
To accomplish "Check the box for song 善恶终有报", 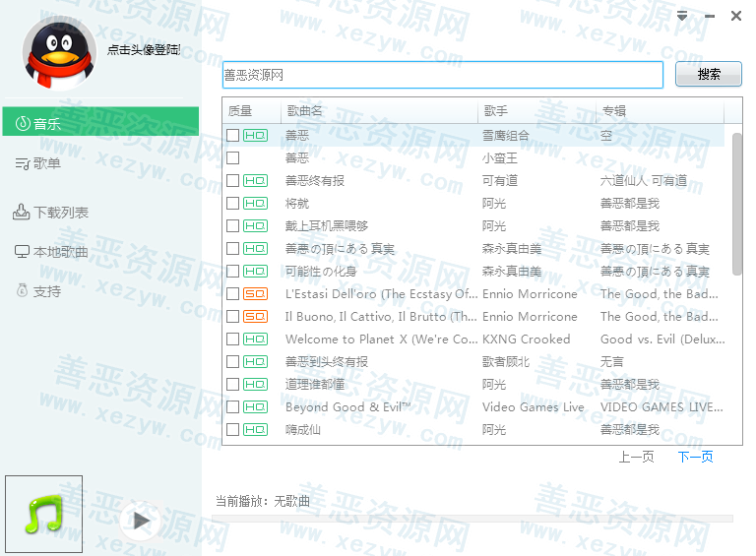I will click(x=233, y=181).
